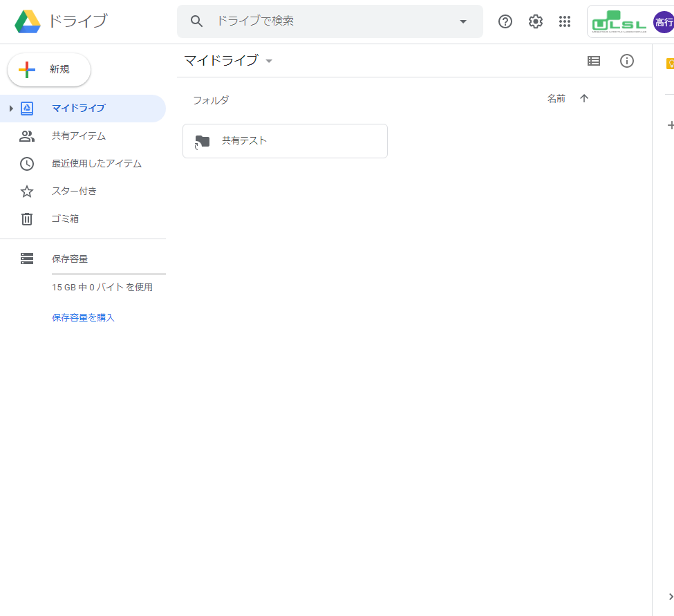Click the storage stack icon
The image size is (674, 616).
(x=27, y=259)
